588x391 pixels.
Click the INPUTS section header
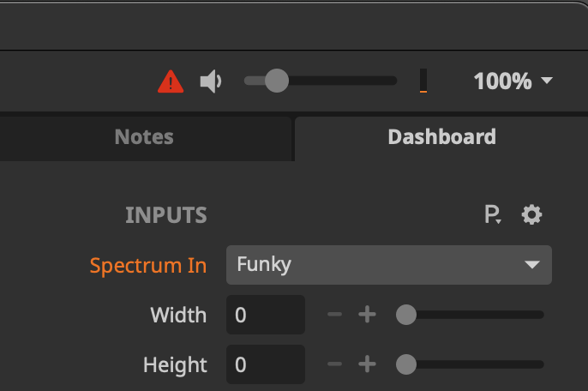pos(166,214)
